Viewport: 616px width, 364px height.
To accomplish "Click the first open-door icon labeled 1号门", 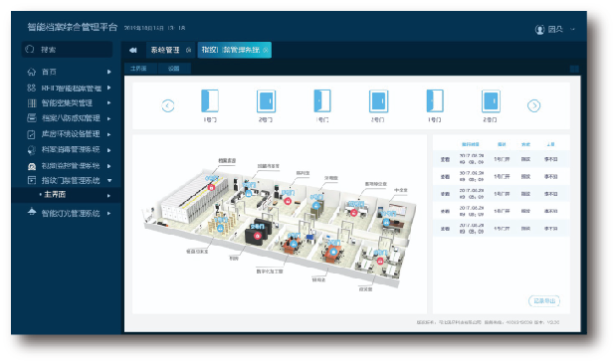I will point(210,100).
